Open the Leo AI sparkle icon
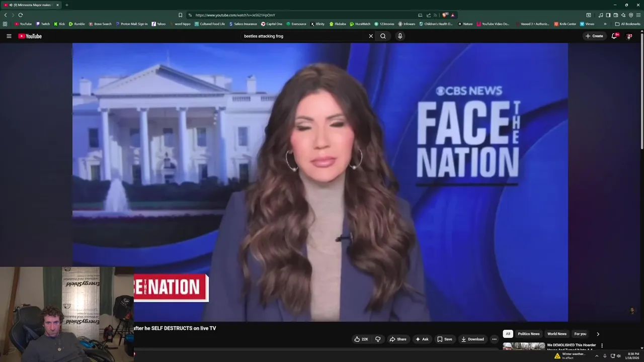This screenshot has width=644, height=362. click(x=623, y=15)
